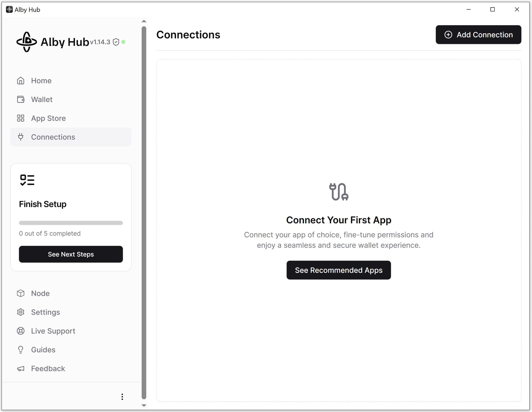The width and height of the screenshot is (532, 412).
Task: Minimize the Alby Hub window
Action: tap(469, 9)
